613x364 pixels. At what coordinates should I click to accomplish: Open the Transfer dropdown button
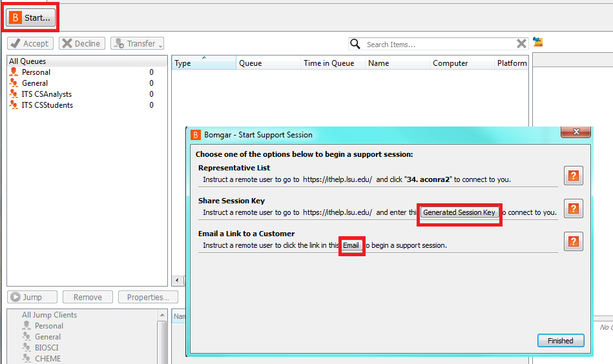[x=137, y=43]
